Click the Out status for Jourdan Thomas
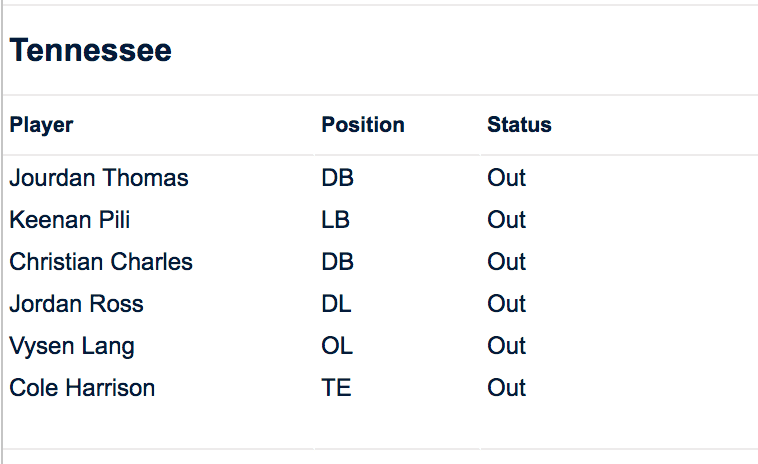This screenshot has height=464, width=758. 506,178
